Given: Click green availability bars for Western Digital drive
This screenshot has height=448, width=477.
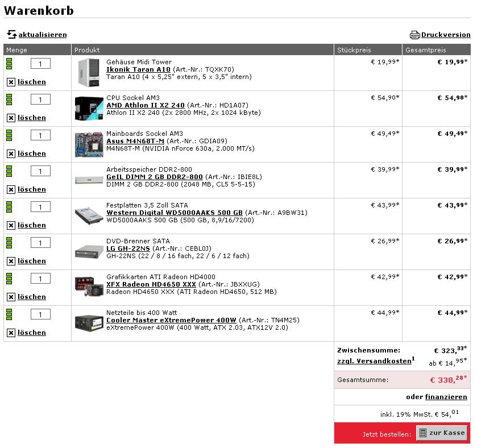Looking at the screenshot, I should click(x=9, y=207).
